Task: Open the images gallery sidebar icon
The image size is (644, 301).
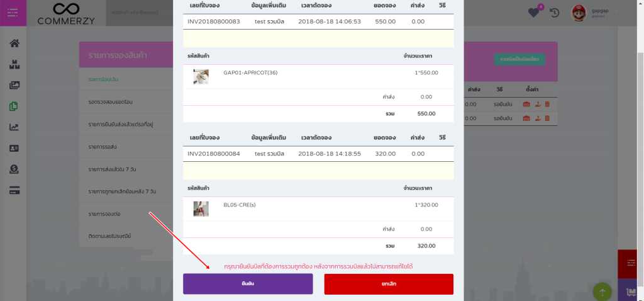Action: pos(14,86)
